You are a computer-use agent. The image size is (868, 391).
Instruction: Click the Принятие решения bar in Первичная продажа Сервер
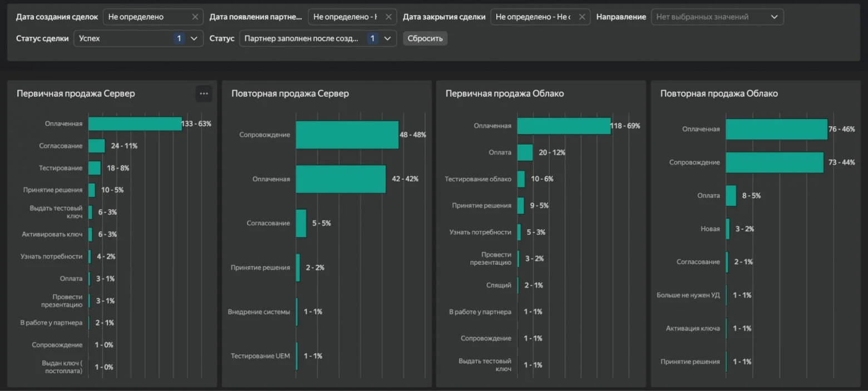[x=92, y=190]
